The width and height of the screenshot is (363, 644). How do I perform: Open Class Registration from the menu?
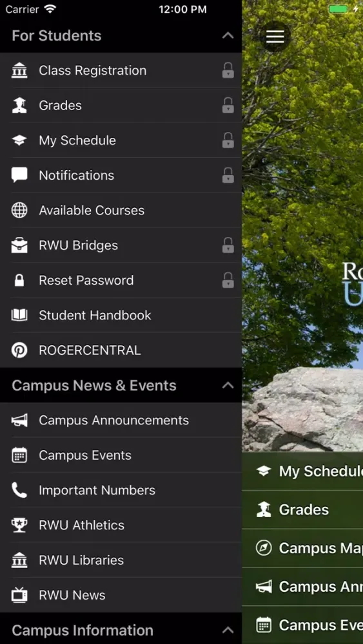coord(121,70)
